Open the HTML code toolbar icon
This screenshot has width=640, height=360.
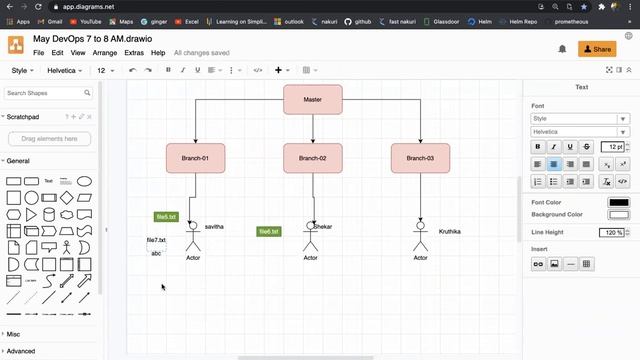pos(258,70)
